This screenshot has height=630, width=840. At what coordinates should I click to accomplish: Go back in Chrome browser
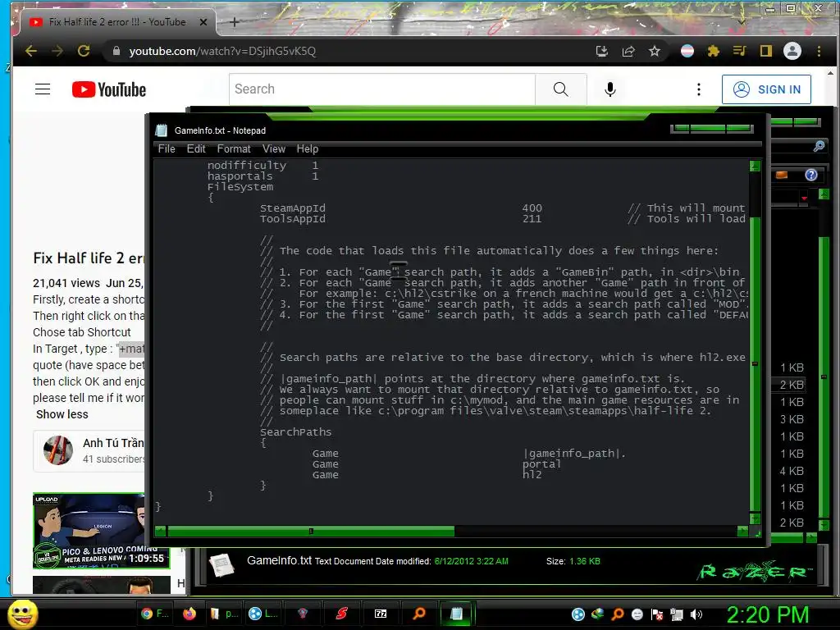31,52
